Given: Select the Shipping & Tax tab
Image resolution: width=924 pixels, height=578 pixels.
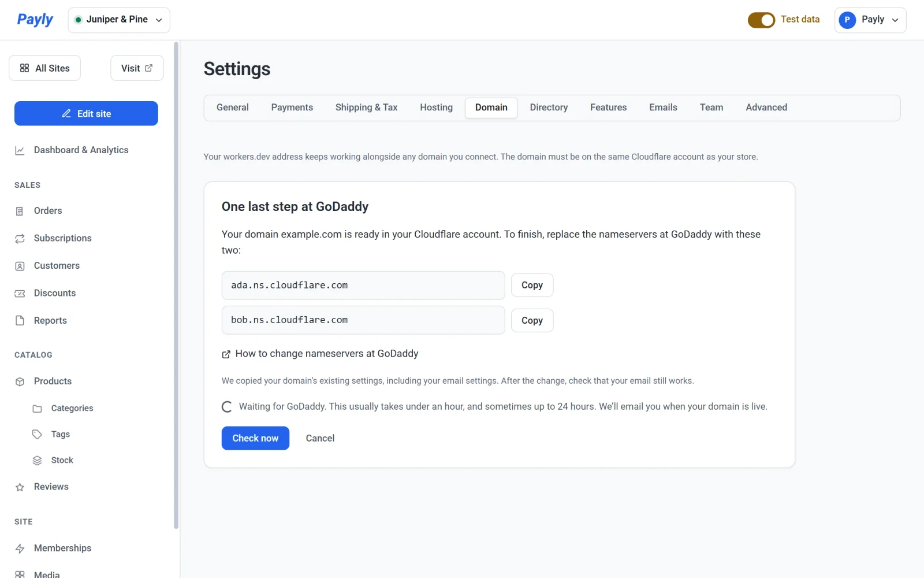Looking at the screenshot, I should click(366, 108).
